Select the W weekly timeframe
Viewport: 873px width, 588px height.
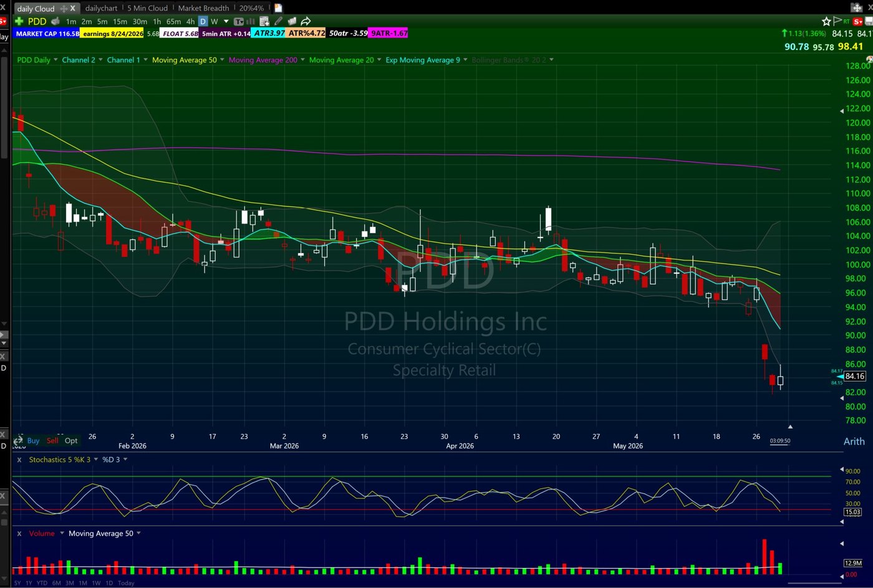tap(215, 21)
